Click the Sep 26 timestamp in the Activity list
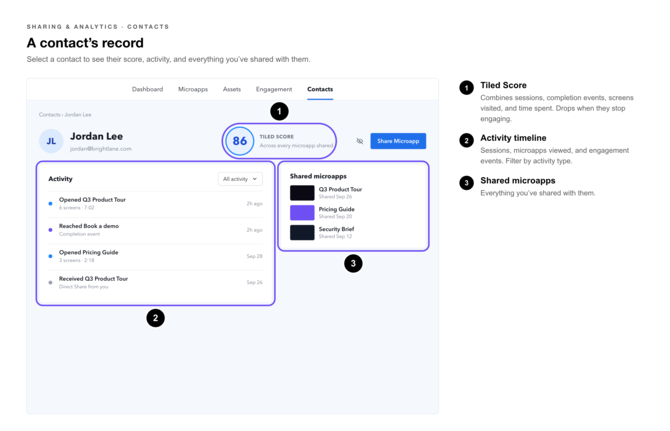 [254, 282]
